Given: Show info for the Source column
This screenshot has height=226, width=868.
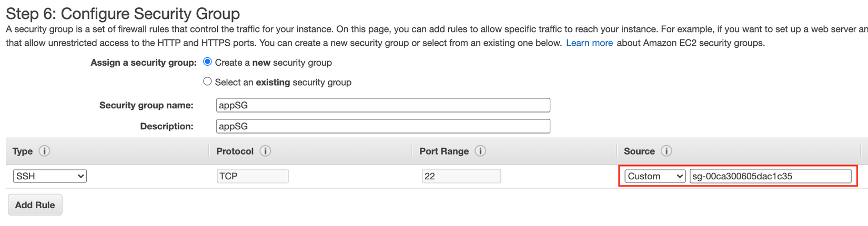Looking at the screenshot, I should click(667, 151).
